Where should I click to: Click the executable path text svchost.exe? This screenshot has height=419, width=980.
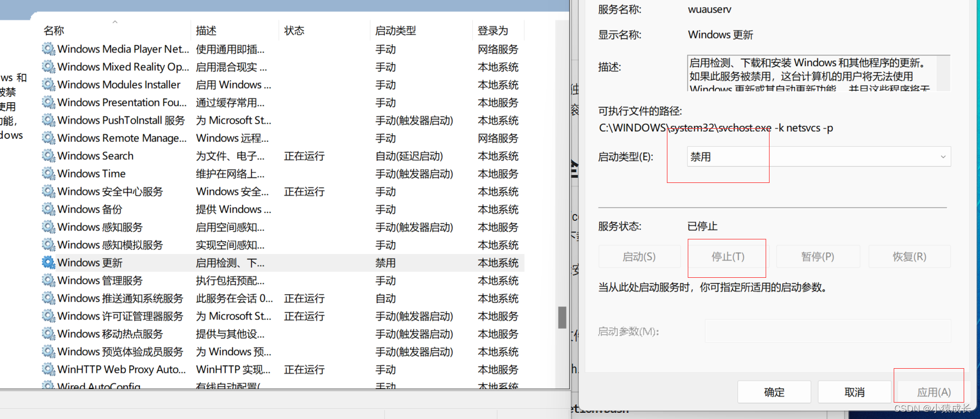pyautogui.click(x=744, y=128)
